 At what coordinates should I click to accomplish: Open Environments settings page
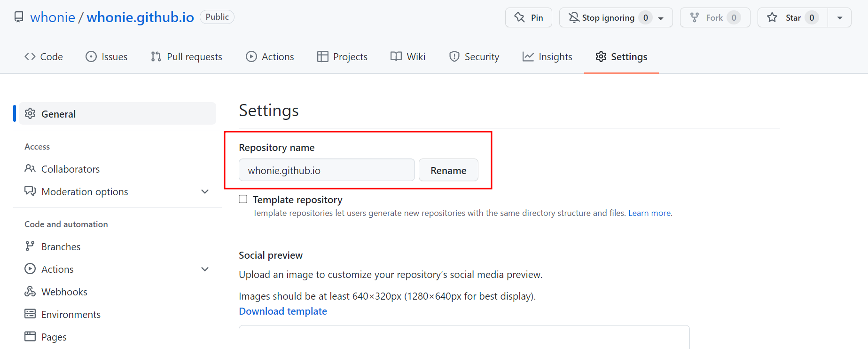(117, 314)
